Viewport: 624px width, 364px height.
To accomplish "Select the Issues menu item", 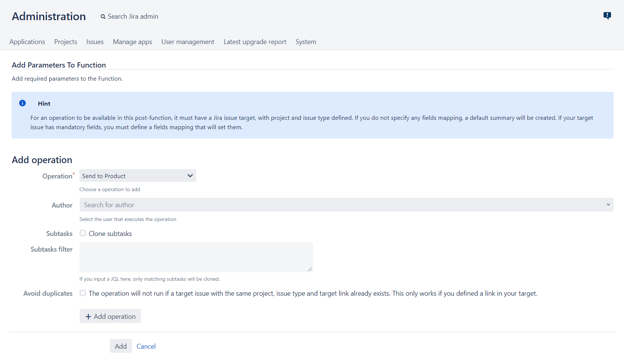I will tap(95, 42).
